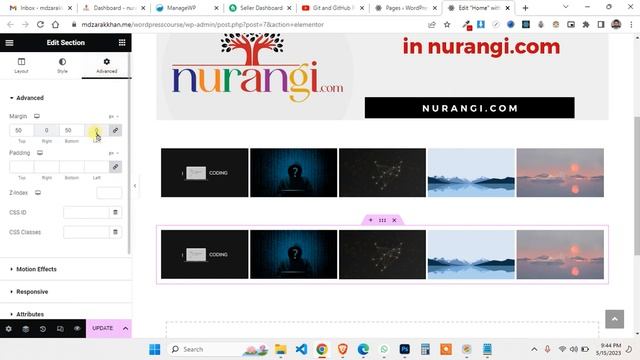Open Elementor page settings gear
Screen dimensions: 640x360
tap(9, 329)
